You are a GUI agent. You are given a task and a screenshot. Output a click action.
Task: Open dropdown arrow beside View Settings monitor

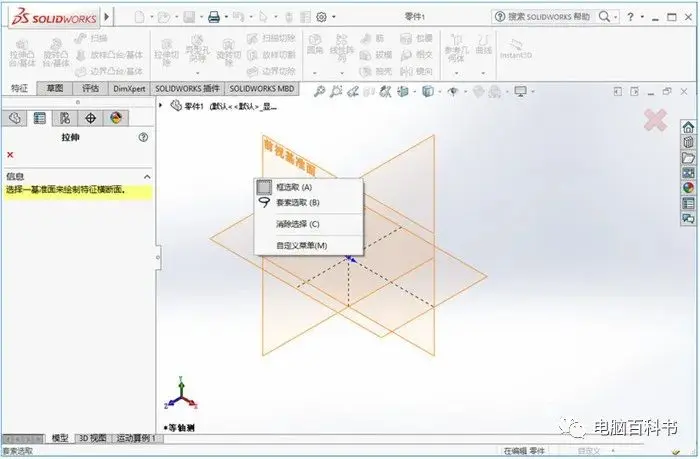coord(533,92)
